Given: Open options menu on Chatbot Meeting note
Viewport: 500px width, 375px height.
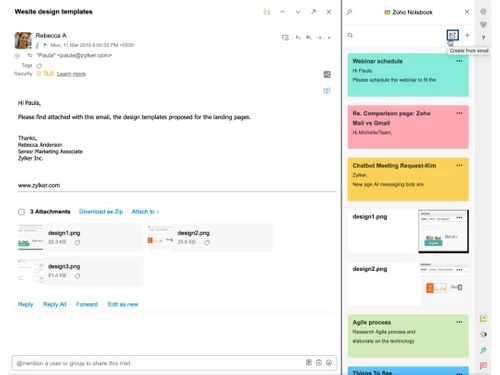Looking at the screenshot, I should tap(459, 165).
